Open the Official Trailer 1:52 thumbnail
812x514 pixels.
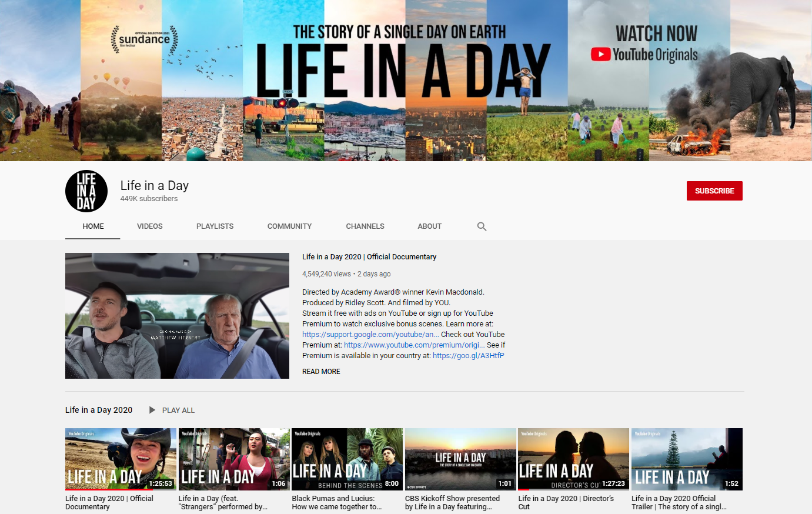coord(687,459)
